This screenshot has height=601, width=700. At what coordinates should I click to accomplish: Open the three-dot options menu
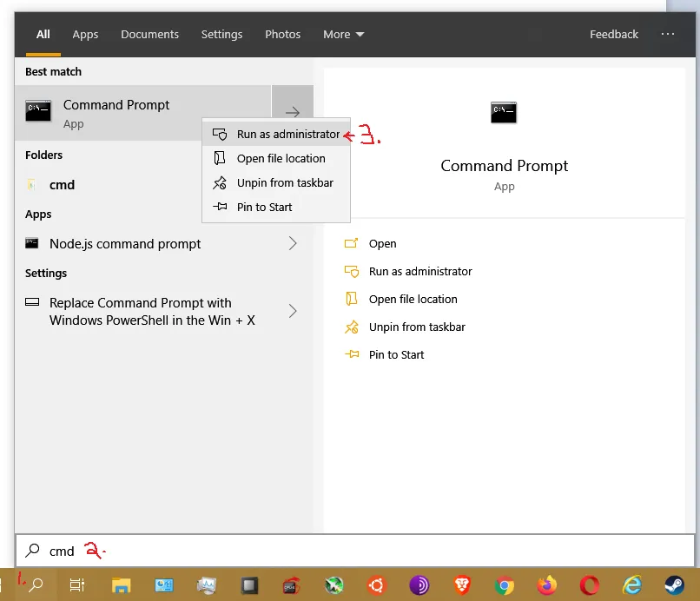[x=667, y=34]
